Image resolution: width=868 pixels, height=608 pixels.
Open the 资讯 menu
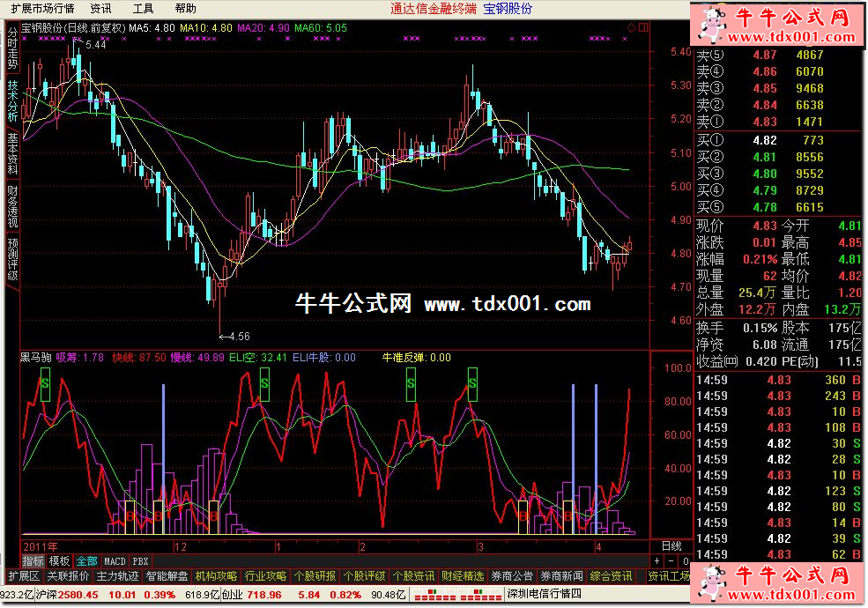click(100, 8)
